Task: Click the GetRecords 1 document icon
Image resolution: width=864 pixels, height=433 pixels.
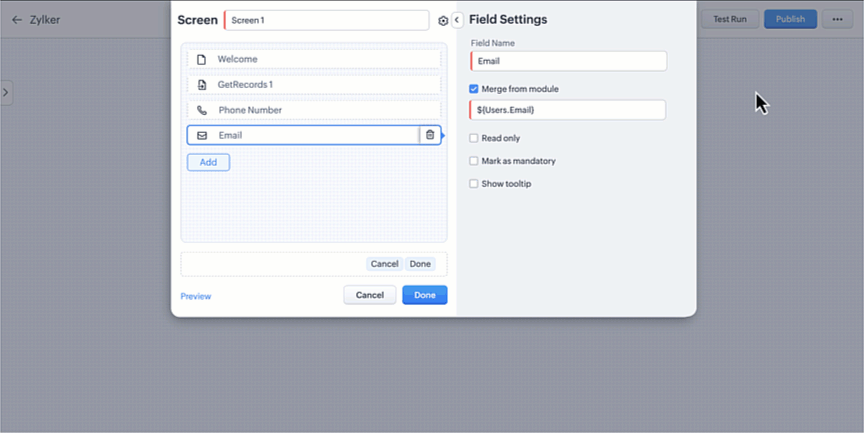Action: click(202, 85)
